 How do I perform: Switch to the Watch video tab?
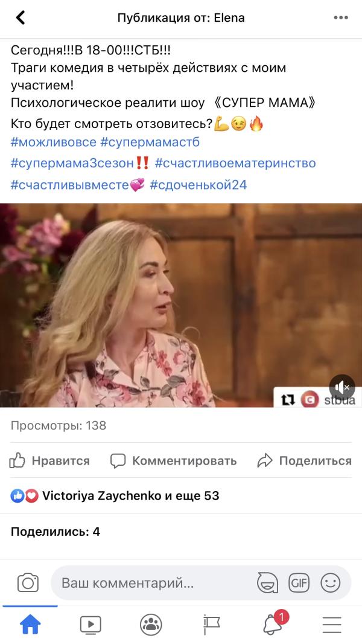(91, 625)
